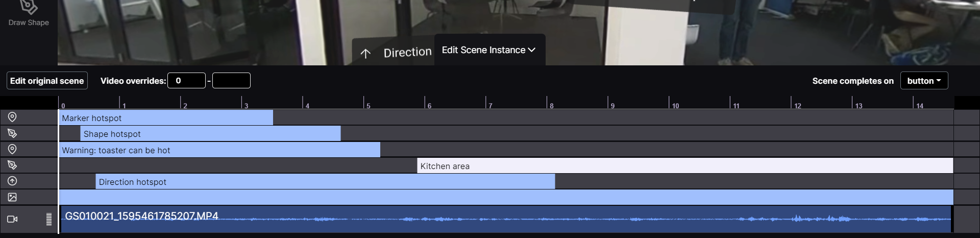Click the Video overrides start field
The image size is (980, 238).
pyautogui.click(x=186, y=81)
